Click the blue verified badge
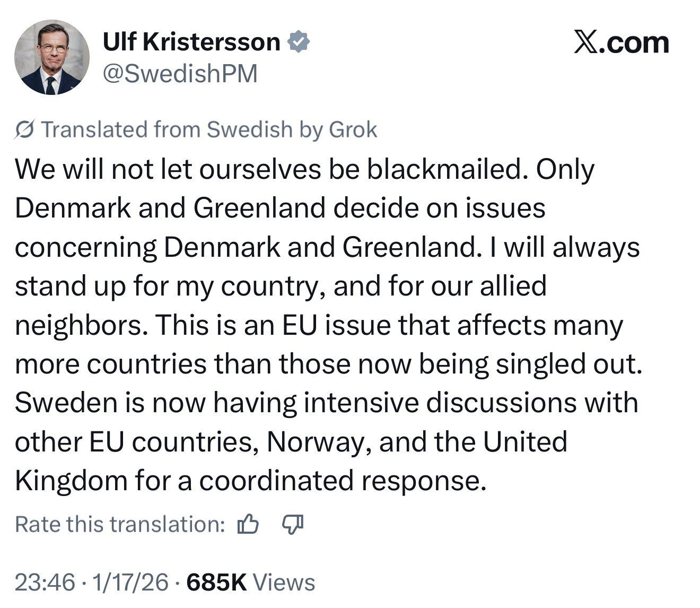The image size is (700, 608). [299, 42]
